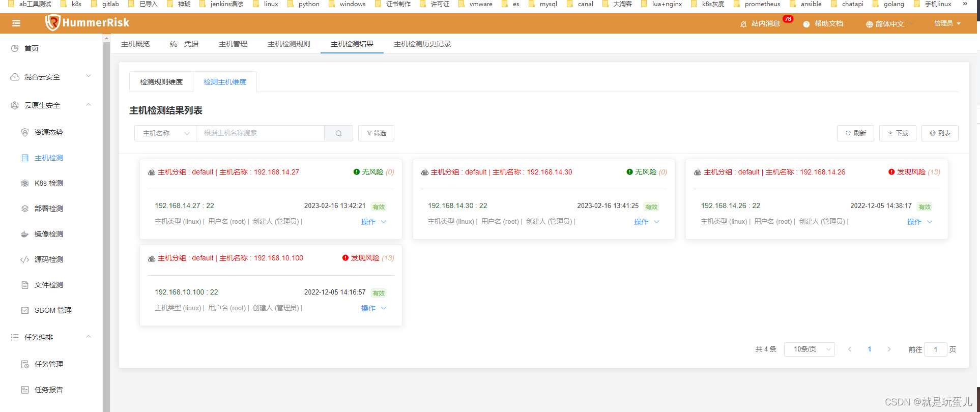Click host icon on 192.168.14.27 card
This screenshot has width=980, height=412.
[152, 172]
